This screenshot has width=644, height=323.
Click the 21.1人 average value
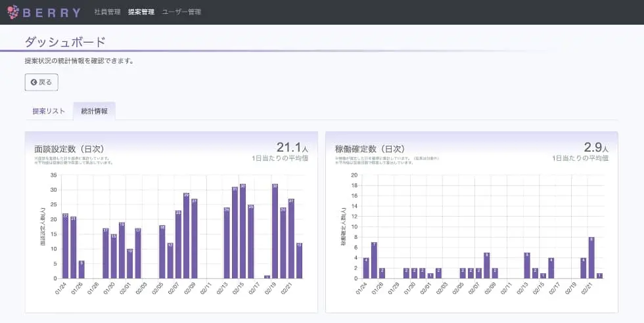pos(292,147)
